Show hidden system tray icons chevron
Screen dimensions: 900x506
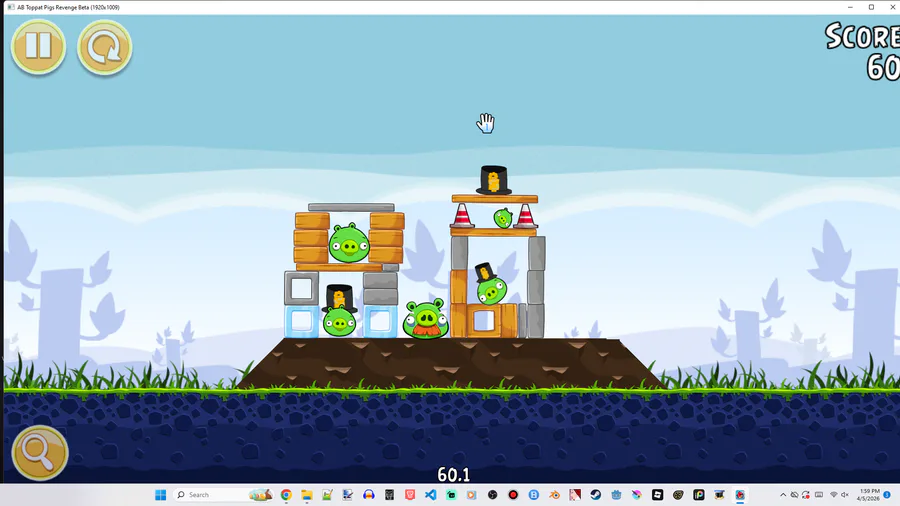(x=783, y=495)
